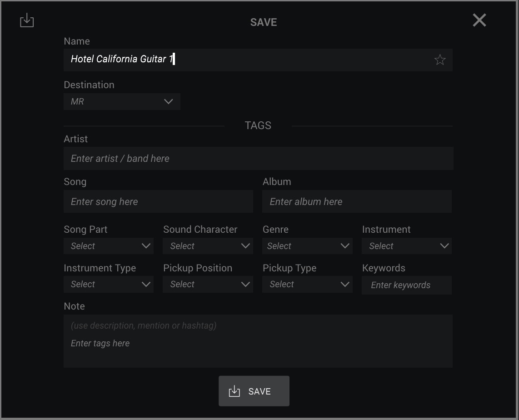Expand the Instrument Type dropdown

[109, 285]
